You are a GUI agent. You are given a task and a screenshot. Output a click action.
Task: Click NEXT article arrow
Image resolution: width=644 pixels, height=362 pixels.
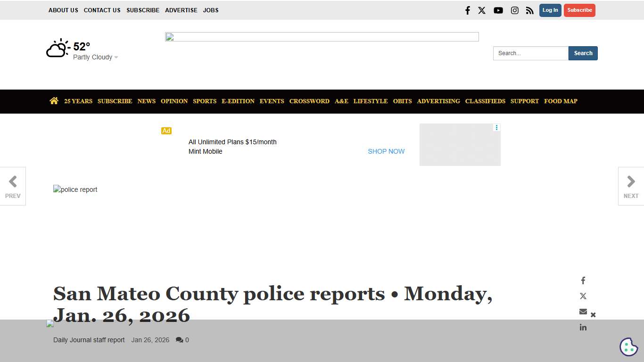(630, 186)
